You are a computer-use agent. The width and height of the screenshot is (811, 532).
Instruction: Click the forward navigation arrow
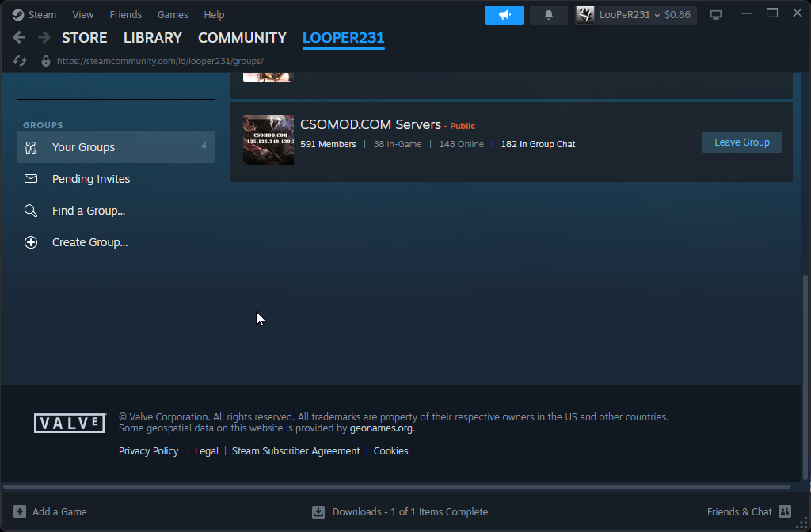[44, 38]
